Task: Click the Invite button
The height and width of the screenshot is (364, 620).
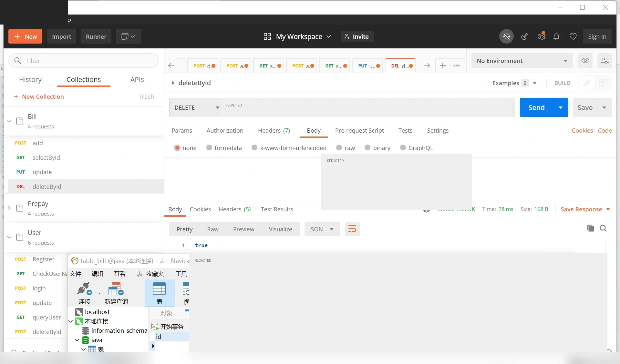Action: click(x=357, y=36)
